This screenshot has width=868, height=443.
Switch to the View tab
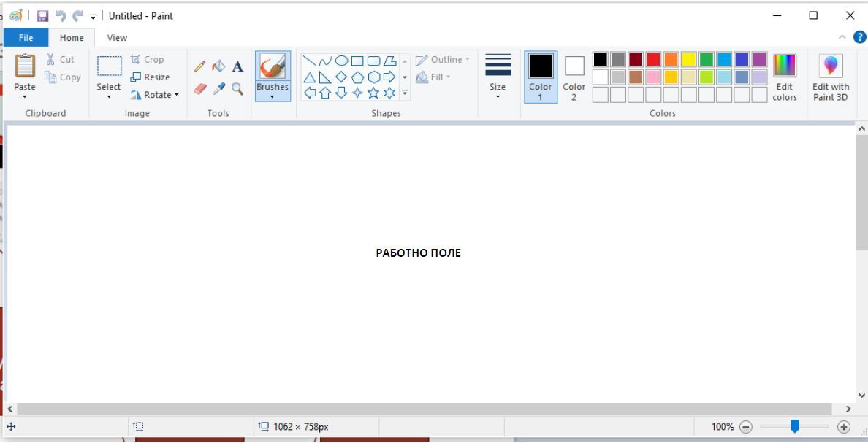coord(117,38)
